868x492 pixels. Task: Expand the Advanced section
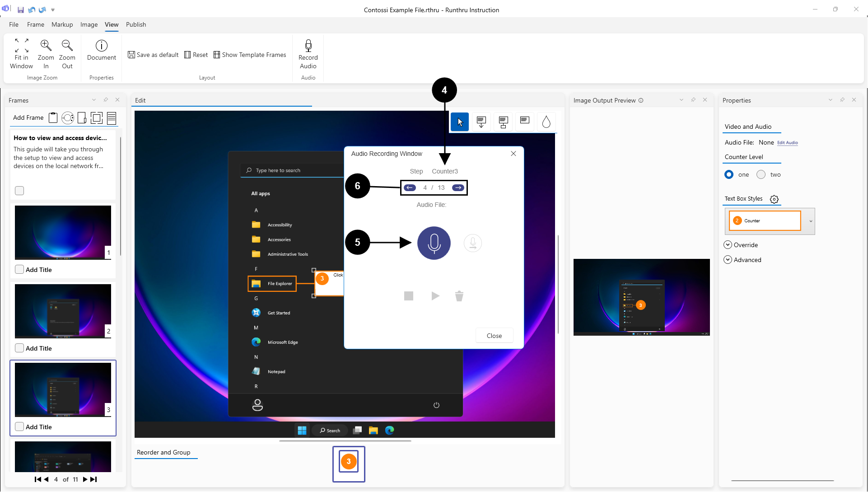(728, 260)
